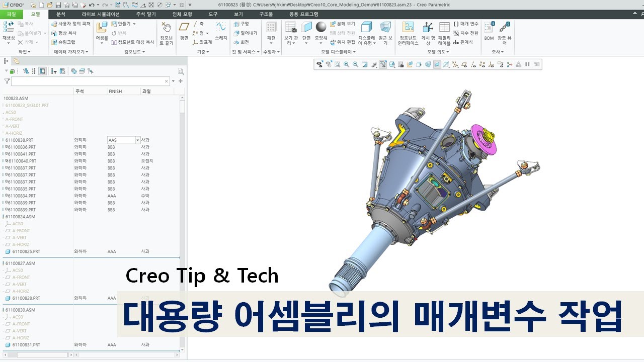Expand the 컴포넌트 group dropdown
Screen dimensions: 644x362
coord(134,52)
